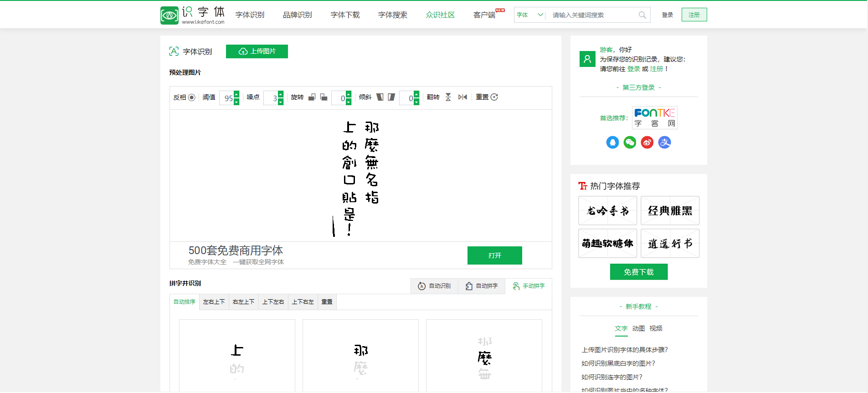Rotate image counter-clockwise using left rotate icon

312,97
